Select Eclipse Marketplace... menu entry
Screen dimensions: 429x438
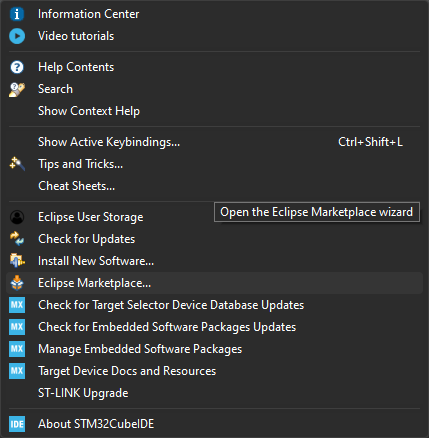coord(214,283)
